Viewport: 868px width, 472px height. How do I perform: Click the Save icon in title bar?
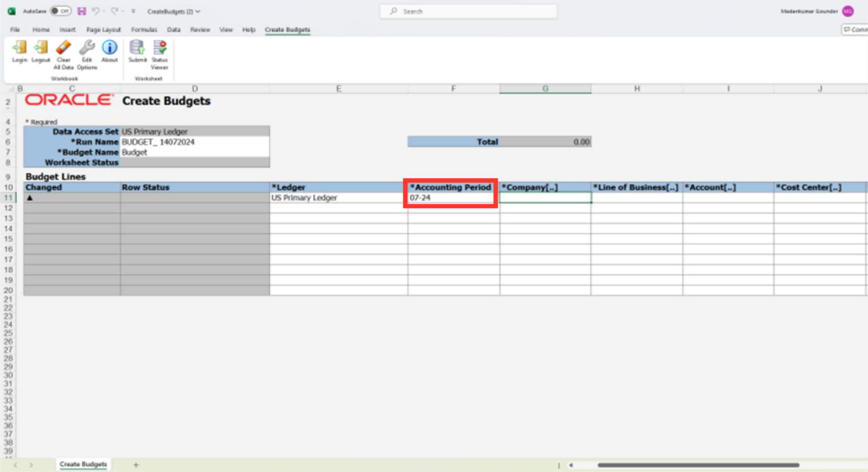82,12
